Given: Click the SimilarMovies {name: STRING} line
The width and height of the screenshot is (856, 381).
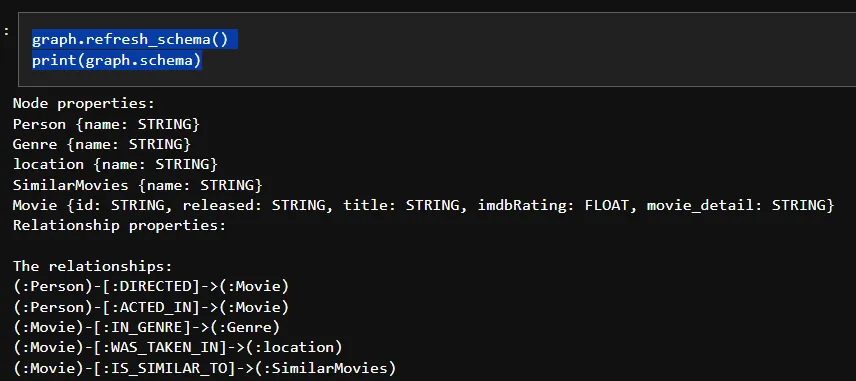Looking at the screenshot, I should [138, 186].
